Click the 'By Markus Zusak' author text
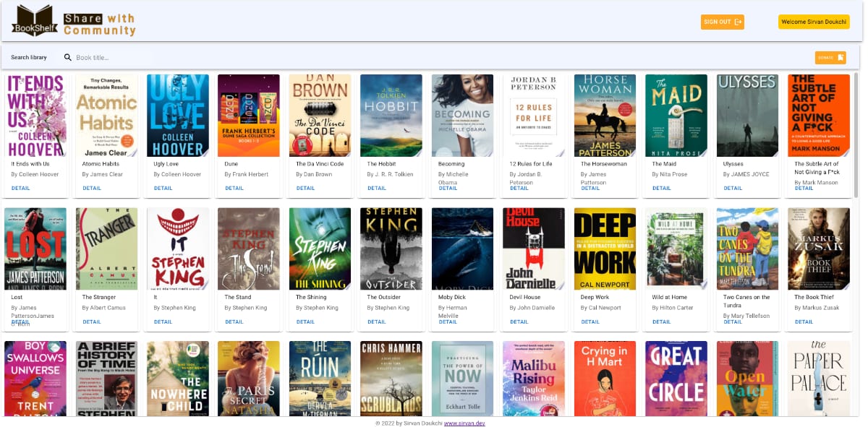This screenshot has width=868, height=427. 817,308
